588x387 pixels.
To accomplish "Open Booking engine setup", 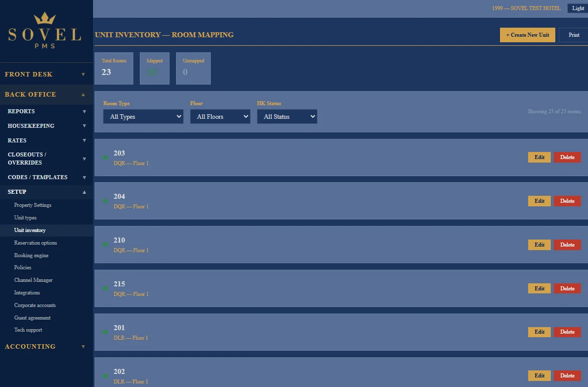I will [31, 255].
